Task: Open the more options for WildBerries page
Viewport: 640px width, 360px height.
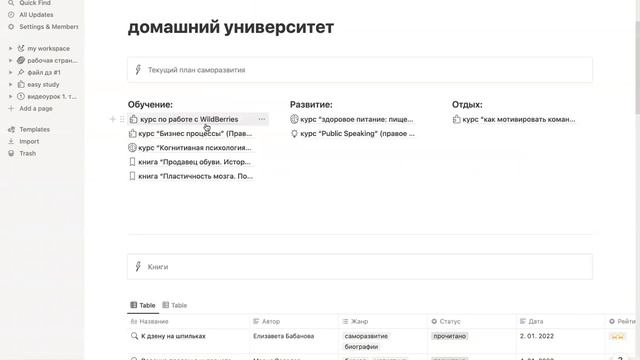Action: tap(262, 119)
